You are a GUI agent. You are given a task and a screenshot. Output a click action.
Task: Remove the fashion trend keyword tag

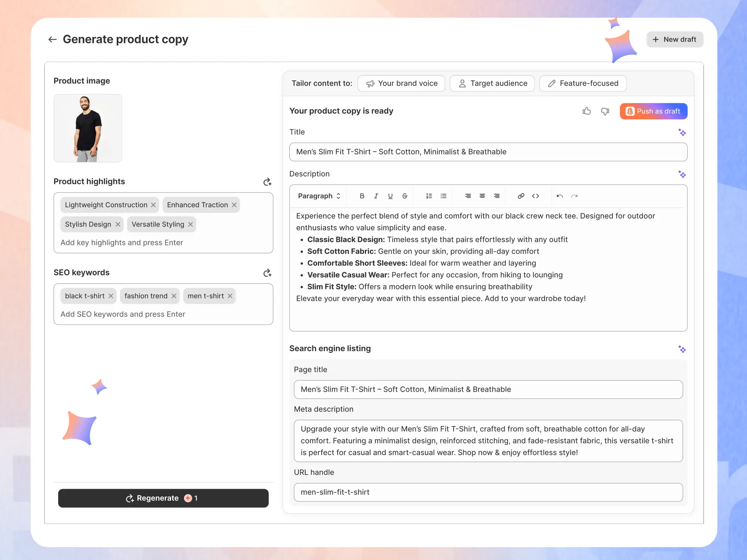(174, 296)
